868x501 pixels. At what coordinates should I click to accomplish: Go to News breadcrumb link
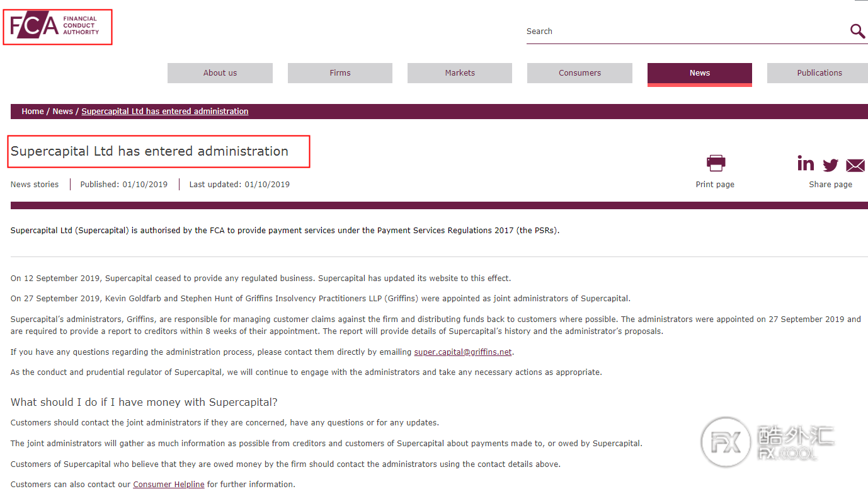62,112
